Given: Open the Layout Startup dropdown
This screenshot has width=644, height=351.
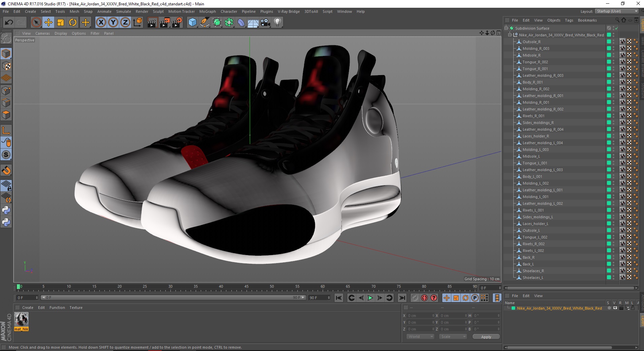Looking at the screenshot, I should coord(617,11).
